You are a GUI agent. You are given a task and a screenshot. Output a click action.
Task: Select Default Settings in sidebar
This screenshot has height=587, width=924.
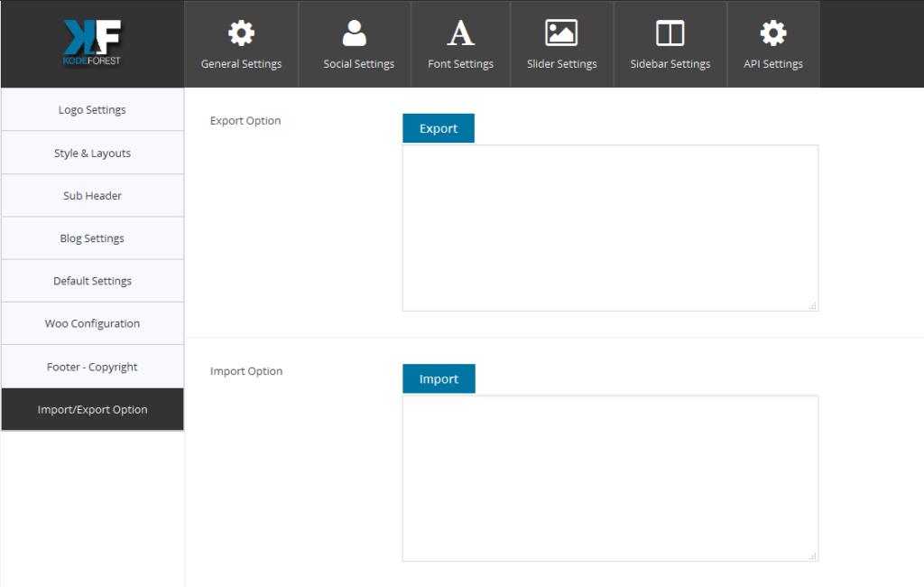(93, 281)
